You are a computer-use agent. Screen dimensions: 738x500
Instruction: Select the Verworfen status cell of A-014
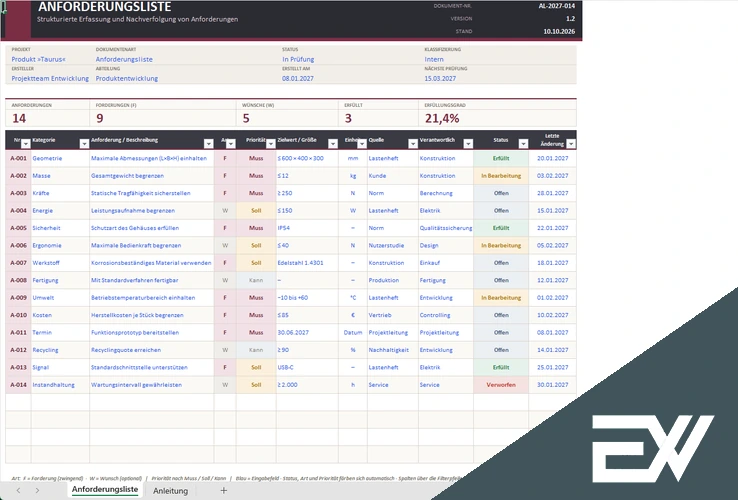pos(501,385)
